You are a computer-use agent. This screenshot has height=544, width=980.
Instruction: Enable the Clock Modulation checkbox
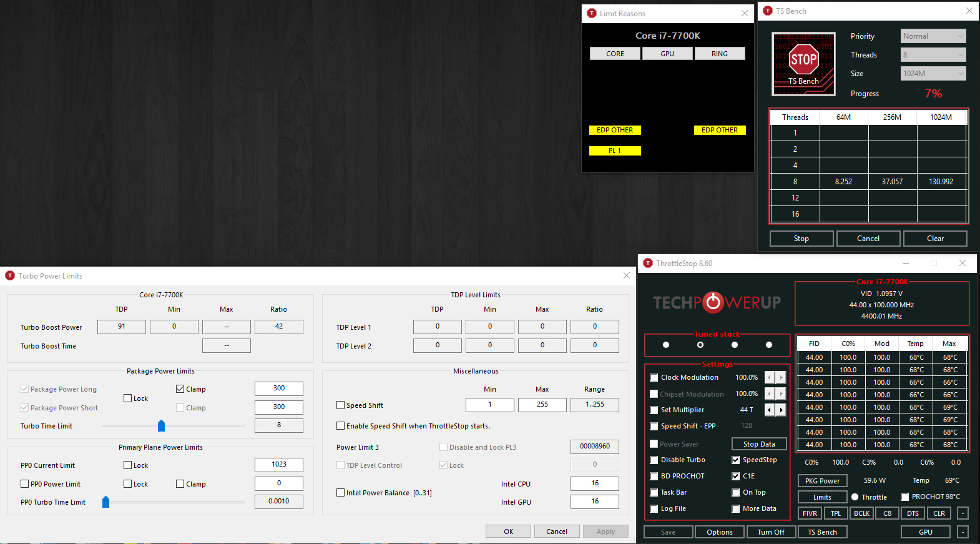point(654,377)
